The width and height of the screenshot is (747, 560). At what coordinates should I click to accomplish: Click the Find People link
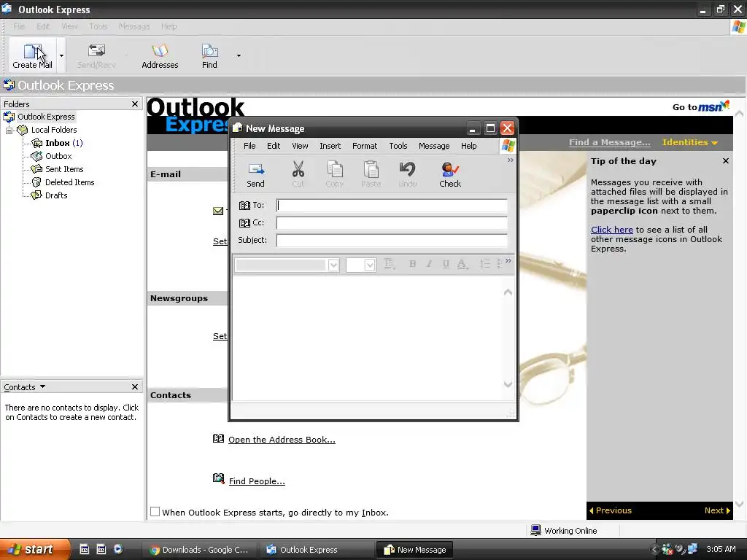[x=257, y=481]
